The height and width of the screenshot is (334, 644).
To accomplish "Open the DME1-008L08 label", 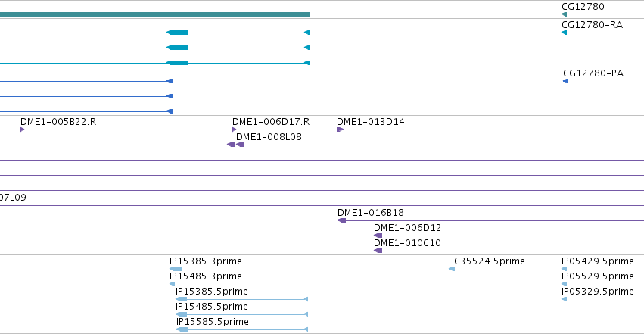I will (269, 137).
